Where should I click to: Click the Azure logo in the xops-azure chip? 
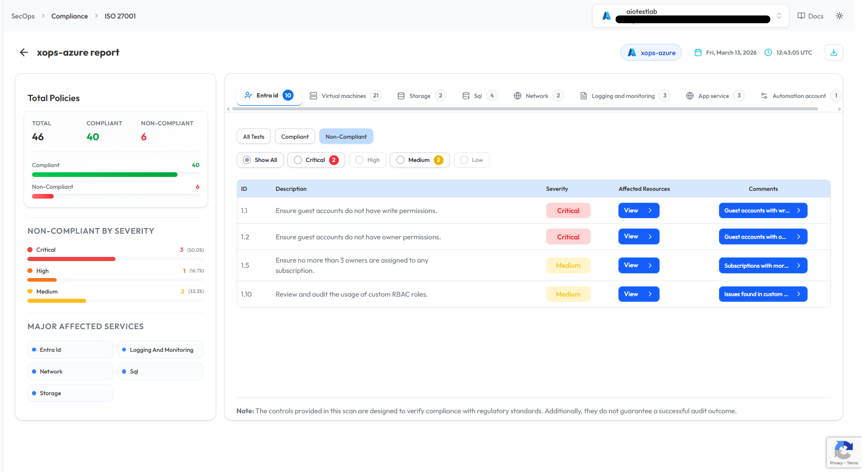(x=631, y=53)
